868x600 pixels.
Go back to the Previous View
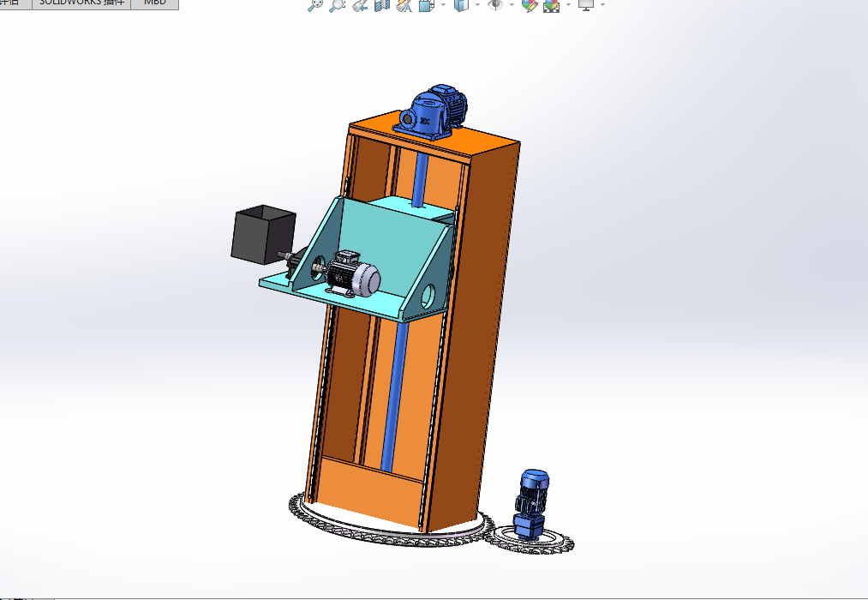tap(360, 5)
